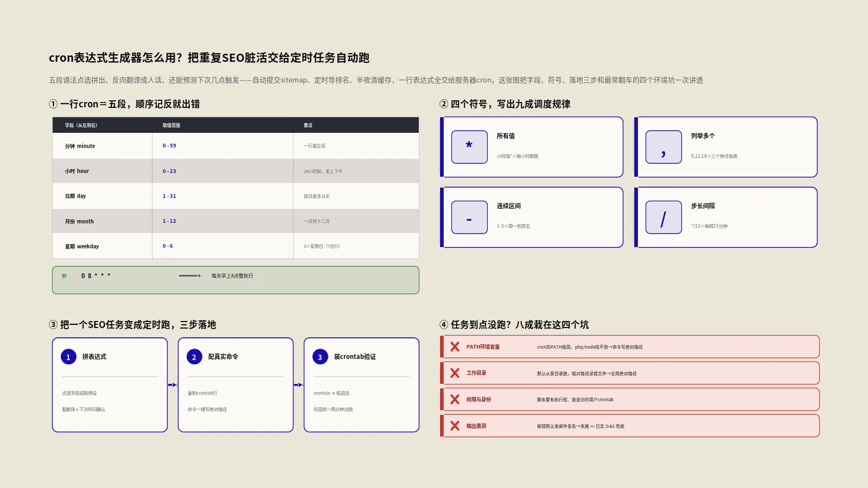The height and width of the screenshot is (488, 868).
Task: Click the 所有值 card title
Action: [506, 136]
